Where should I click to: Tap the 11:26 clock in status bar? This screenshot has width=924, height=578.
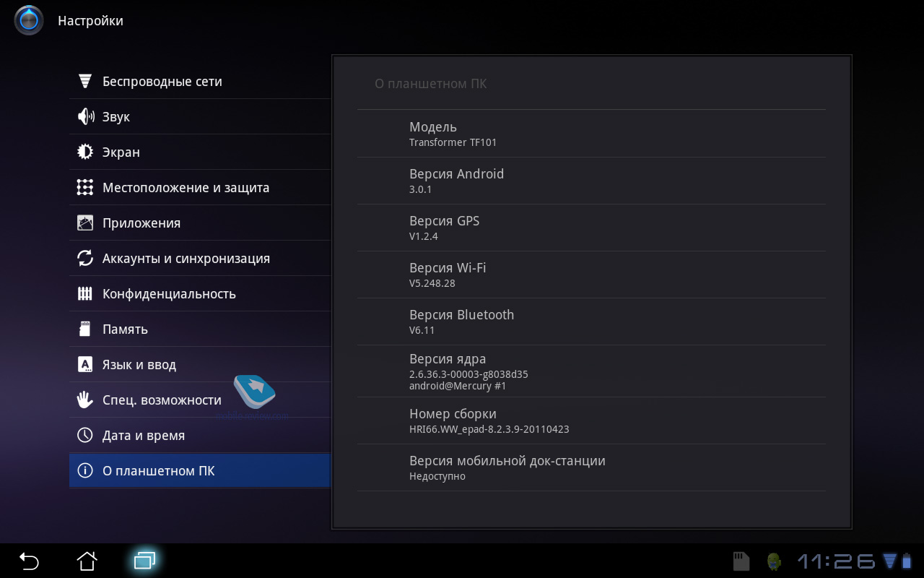(836, 561)
